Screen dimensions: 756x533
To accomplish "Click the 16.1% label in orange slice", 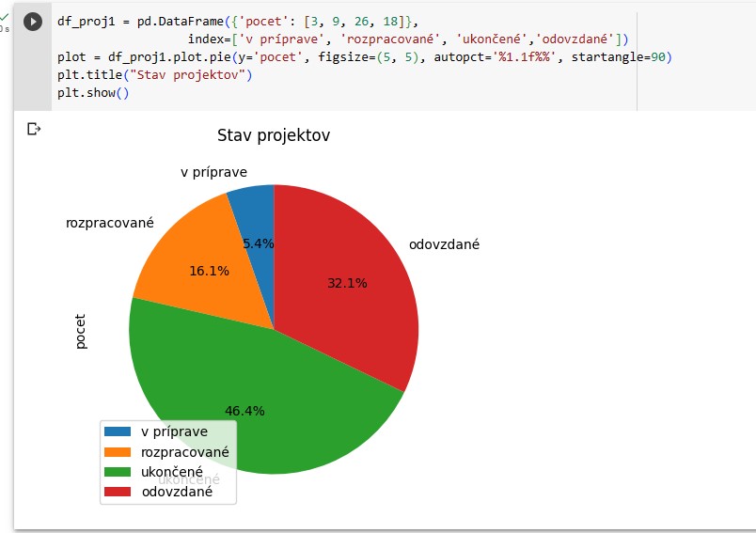I will pos(209,271).
